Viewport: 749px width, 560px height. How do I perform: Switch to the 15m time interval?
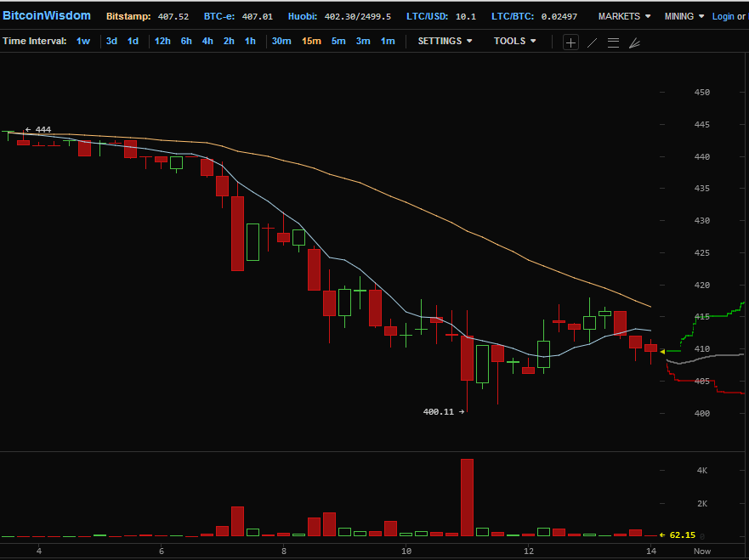[311, 41]
